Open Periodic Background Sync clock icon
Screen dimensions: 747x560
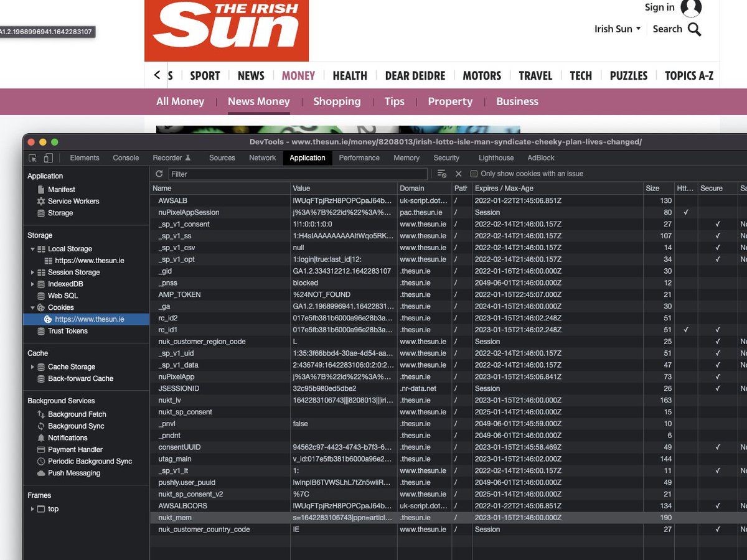pos(41,462)
